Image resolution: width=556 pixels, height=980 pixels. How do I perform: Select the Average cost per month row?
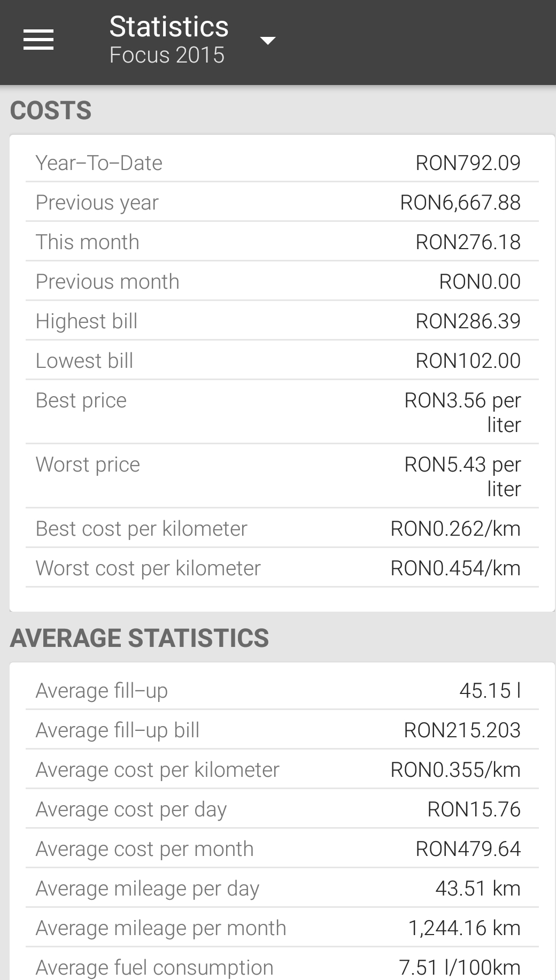282,848
